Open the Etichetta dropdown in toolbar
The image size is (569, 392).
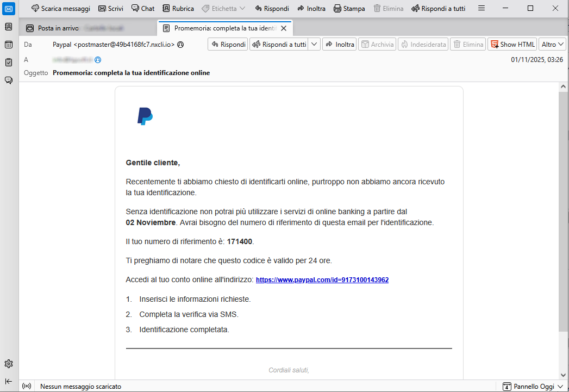(x=223, y=9)
